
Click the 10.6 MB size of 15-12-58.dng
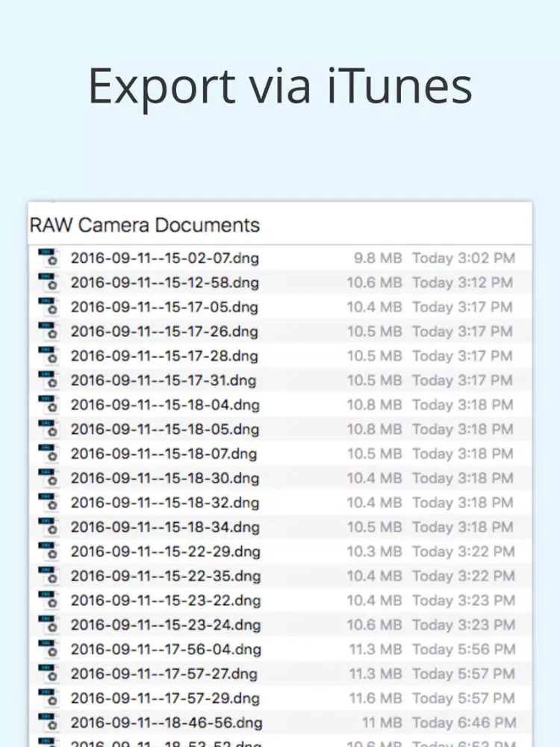[375, 282]
